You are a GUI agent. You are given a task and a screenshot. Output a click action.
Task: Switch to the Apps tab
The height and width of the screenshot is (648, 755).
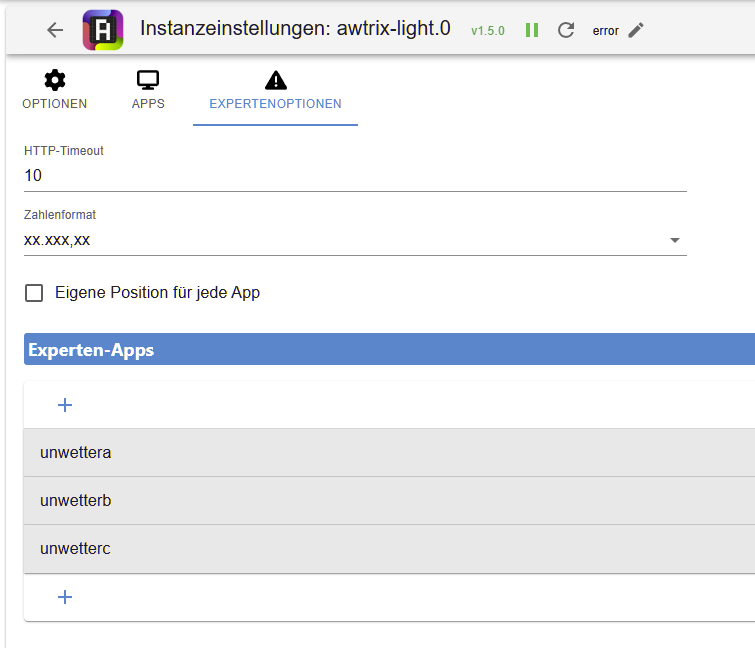[148, 103]
